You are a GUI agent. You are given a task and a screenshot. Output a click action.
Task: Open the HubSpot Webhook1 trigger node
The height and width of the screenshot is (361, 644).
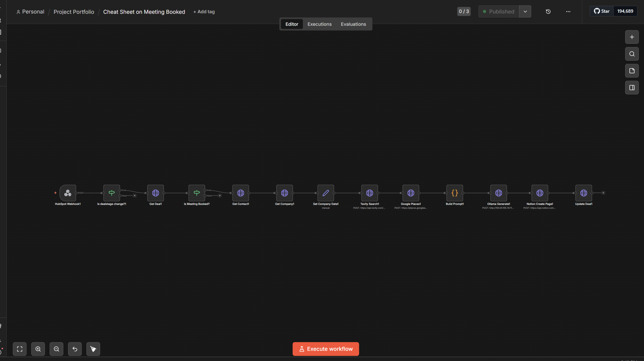68,193
